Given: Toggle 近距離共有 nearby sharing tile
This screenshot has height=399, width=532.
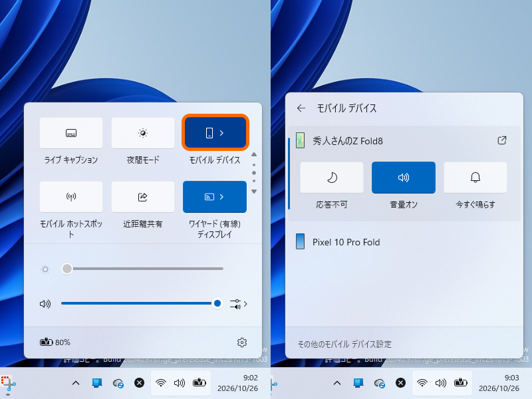Looking at the screenshot, I should tap(143, 197).
